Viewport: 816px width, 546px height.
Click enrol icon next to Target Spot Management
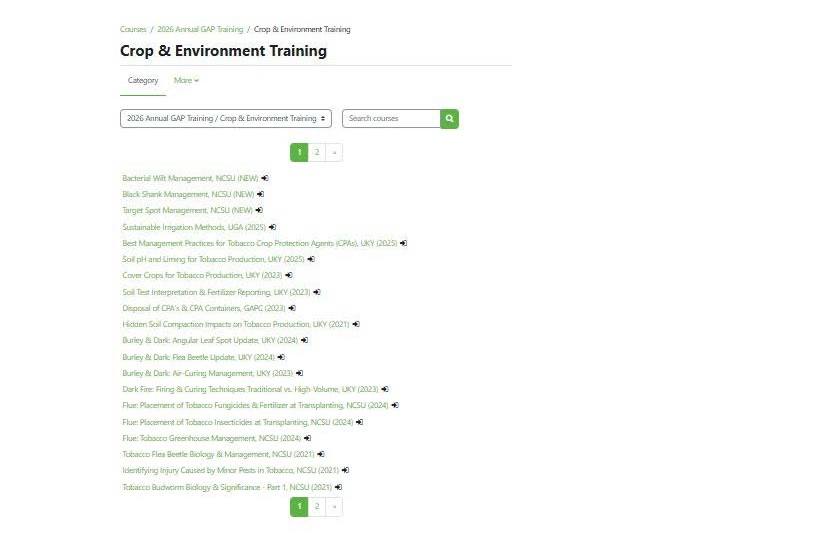pos(259,211)
